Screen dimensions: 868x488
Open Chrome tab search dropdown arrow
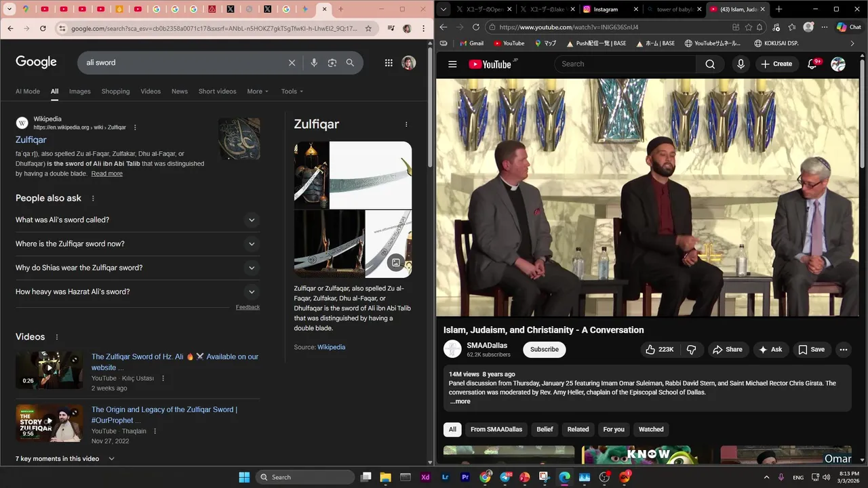tap(9, 9)
